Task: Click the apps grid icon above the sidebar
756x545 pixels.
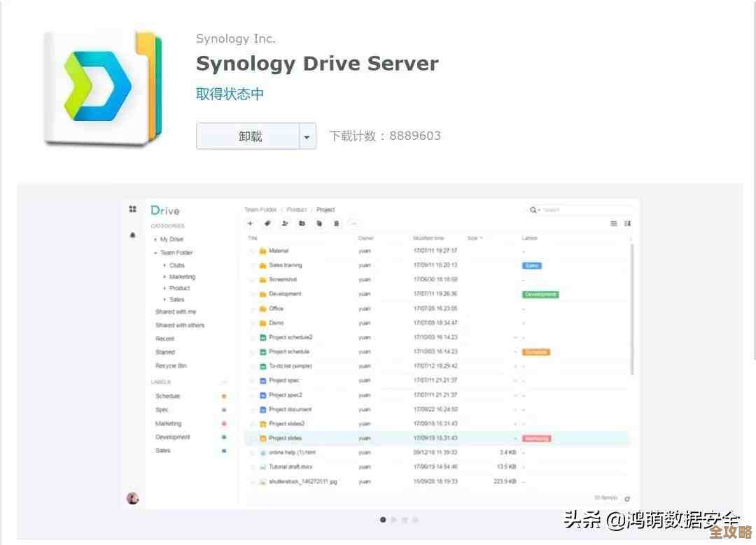Action: coord(132,209)
